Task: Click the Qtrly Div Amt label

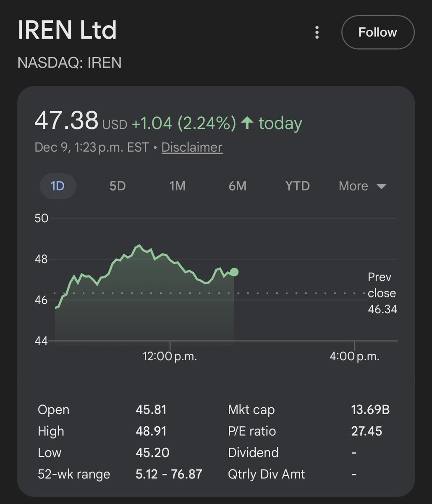Action: point(267,474)
